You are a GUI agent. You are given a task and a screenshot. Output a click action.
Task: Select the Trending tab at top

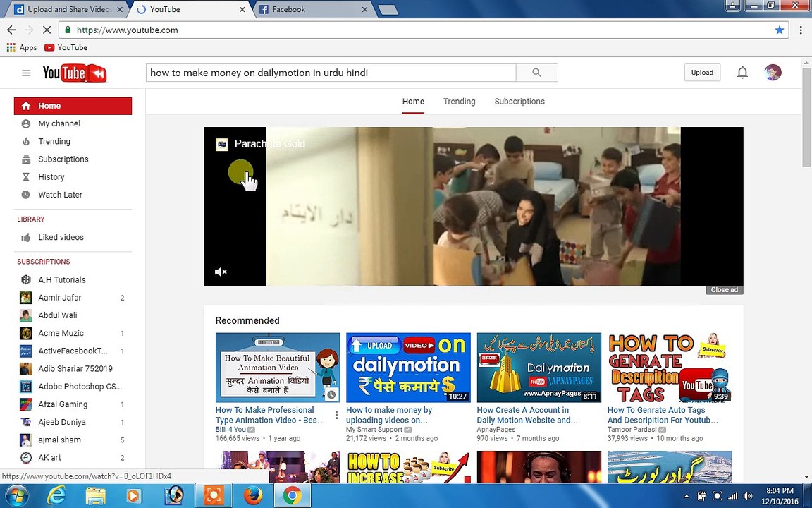coord(459,102)
